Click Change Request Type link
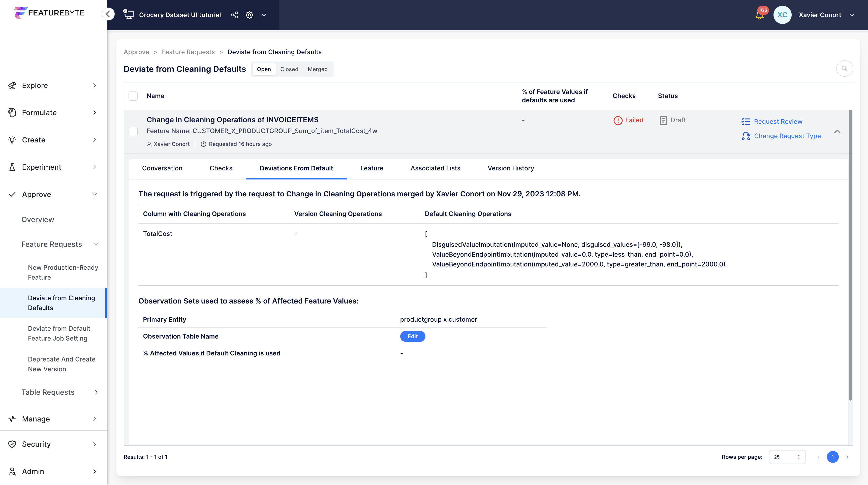Screen dimensions: 868x485 coord(787,136)
